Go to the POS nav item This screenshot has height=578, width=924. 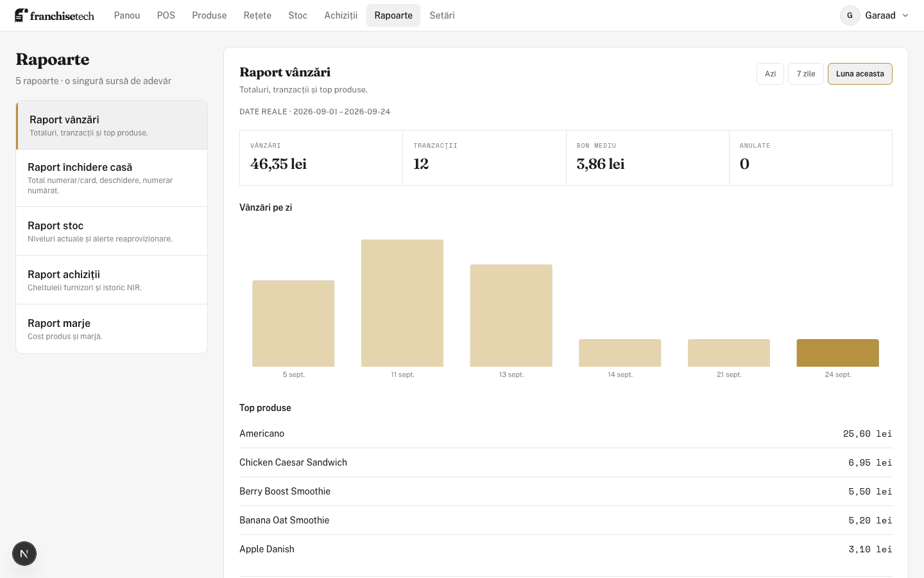click(166, 15)
